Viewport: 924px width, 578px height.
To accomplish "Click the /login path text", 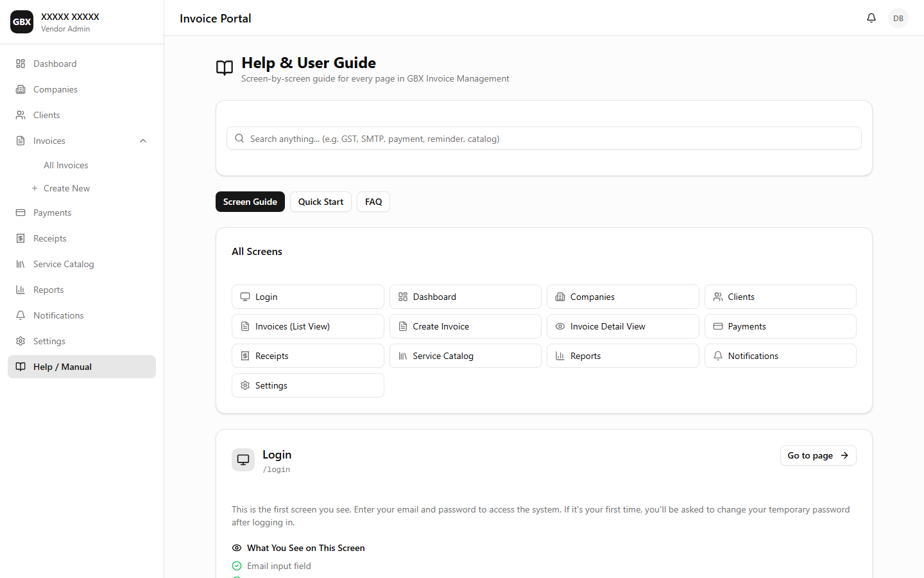I will (x=277, y=469).
